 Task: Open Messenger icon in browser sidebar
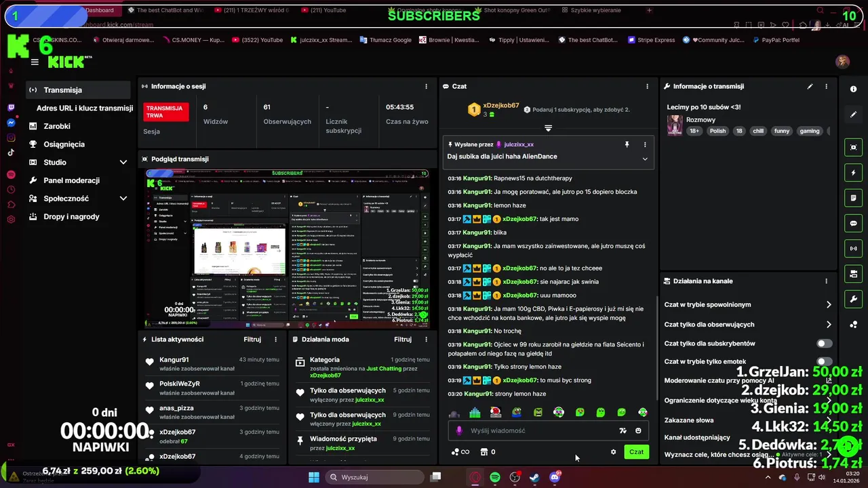(x=12, y=123)
